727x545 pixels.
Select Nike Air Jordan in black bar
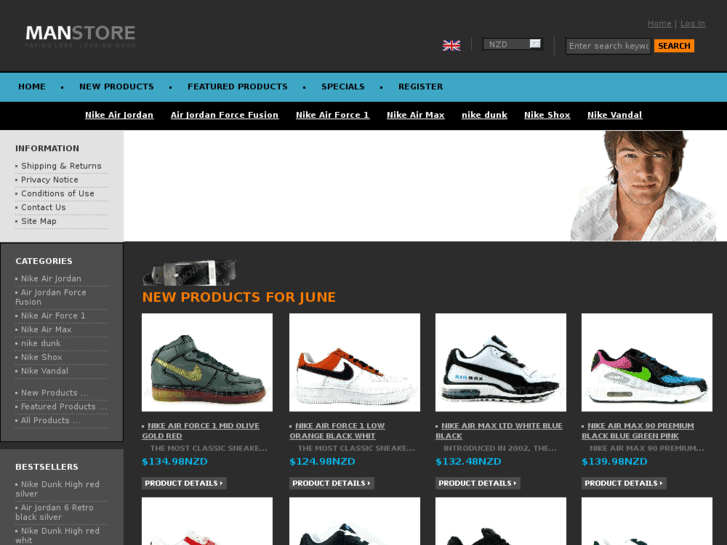click(x=119, y=115)
